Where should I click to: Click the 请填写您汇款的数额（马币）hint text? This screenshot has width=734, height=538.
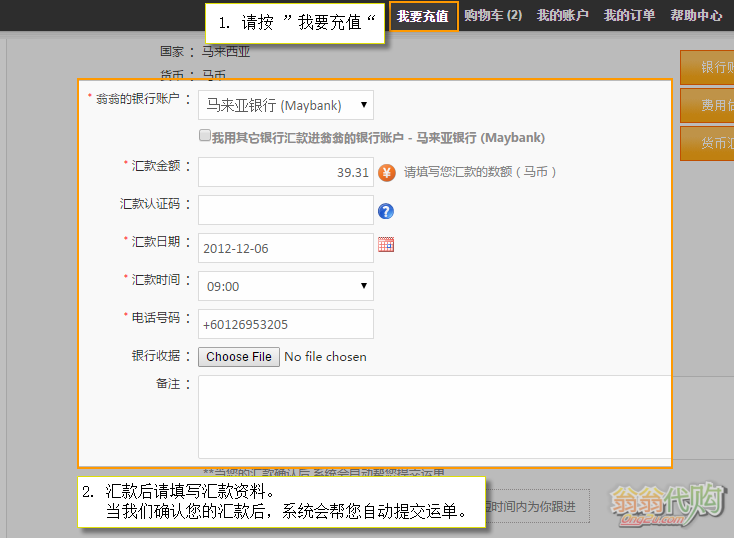[480, 172]
